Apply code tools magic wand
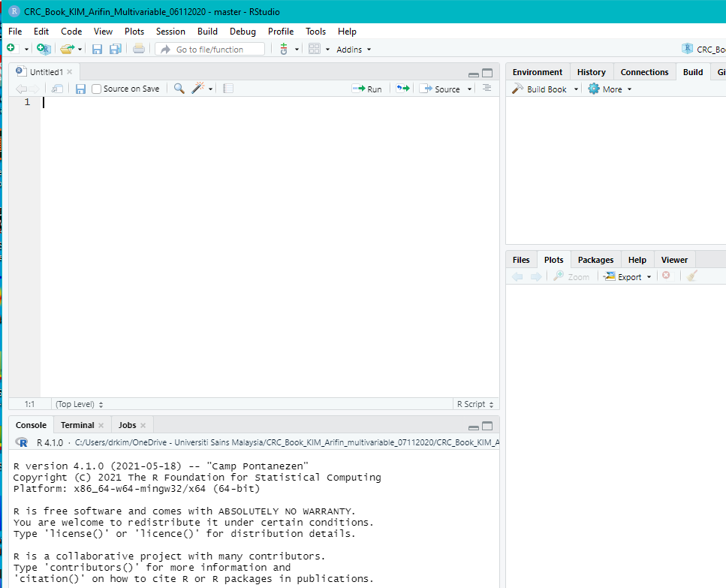Image resolution: width=726 pixels, height=588 pixels. coord(197,88)
